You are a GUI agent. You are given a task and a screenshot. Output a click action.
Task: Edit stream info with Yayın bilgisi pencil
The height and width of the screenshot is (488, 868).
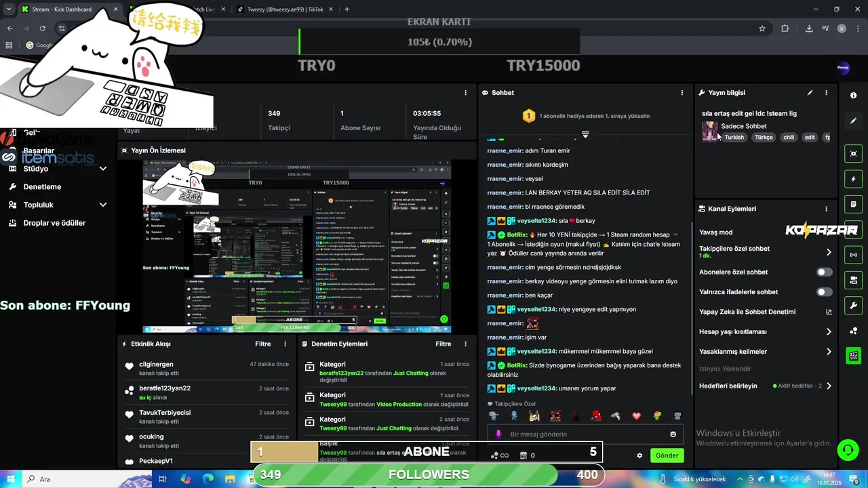(810, 93)
